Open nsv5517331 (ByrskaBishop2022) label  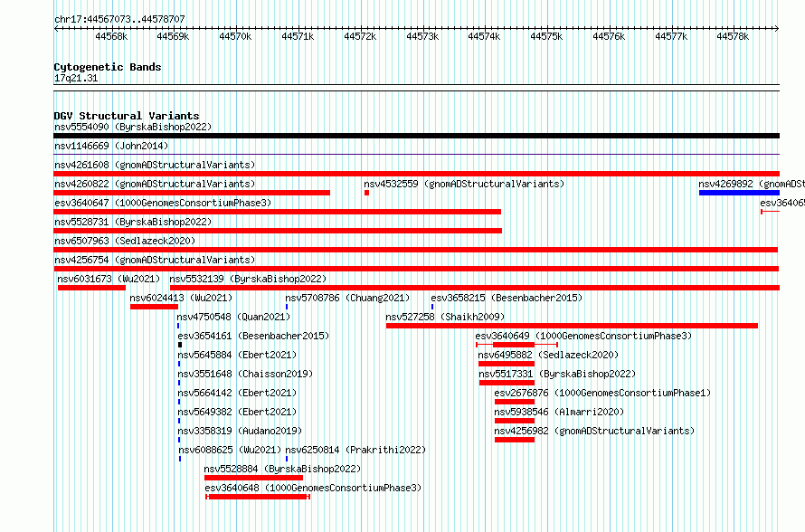[557, 374]
